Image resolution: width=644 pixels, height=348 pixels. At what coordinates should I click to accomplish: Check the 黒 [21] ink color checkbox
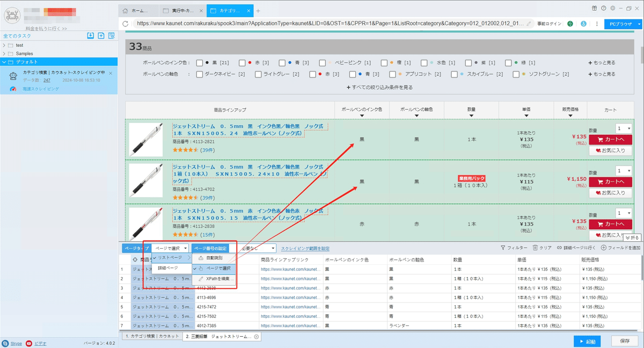200,63
